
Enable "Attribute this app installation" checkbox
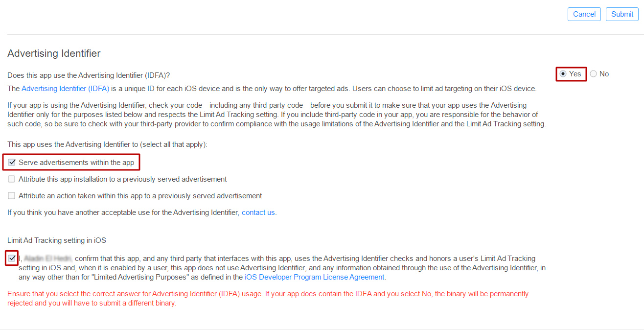pyautogui.click(x=12, y=179)
